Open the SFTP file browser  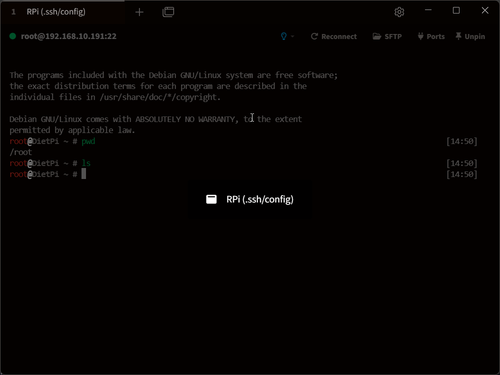tap(387, 36)
